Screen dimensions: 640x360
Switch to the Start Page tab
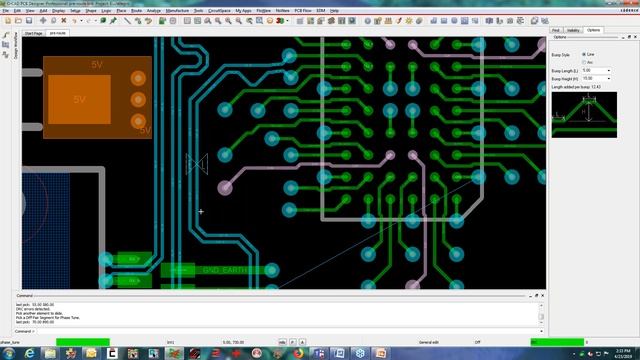(x=33, y=33)
